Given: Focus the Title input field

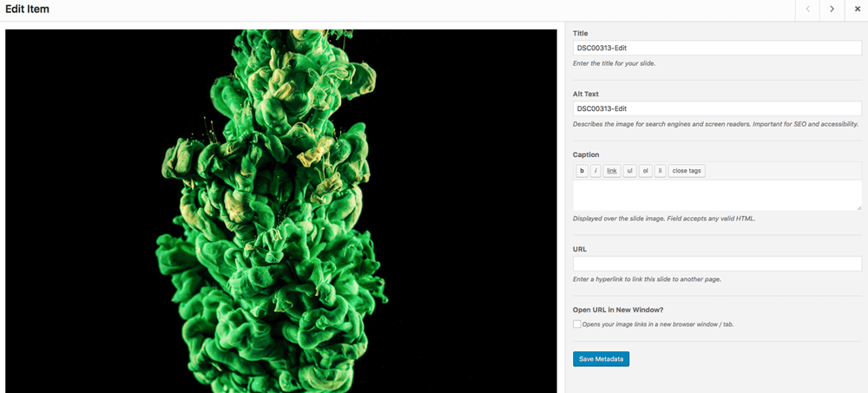Looking at the screenshot, I should click(x=718, y=48).
